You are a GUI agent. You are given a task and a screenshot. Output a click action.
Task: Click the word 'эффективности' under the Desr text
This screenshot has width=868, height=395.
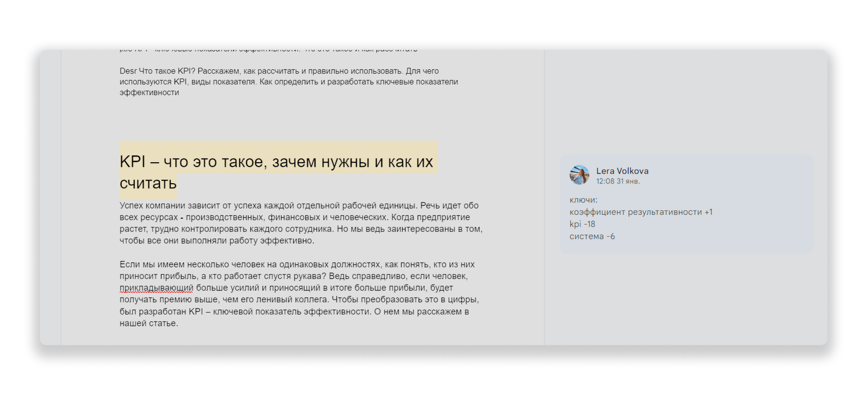(x=149, y=93)
